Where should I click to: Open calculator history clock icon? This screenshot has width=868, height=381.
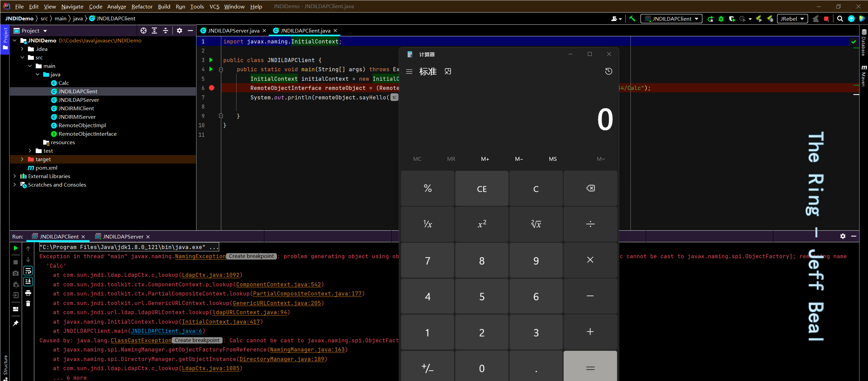tap(608, 71)
